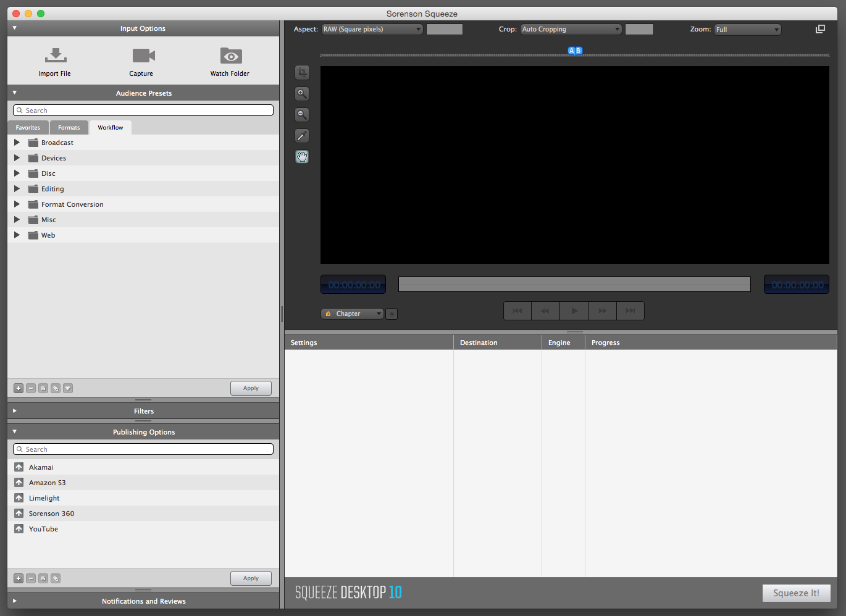Switch to the Favorites tab

pos(28,128)
